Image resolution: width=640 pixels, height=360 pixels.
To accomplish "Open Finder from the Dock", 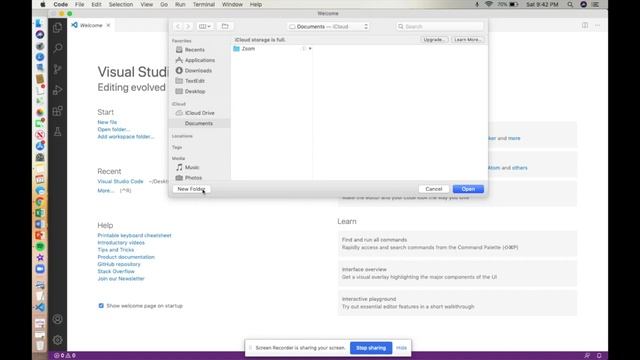I will coord(40,23).
